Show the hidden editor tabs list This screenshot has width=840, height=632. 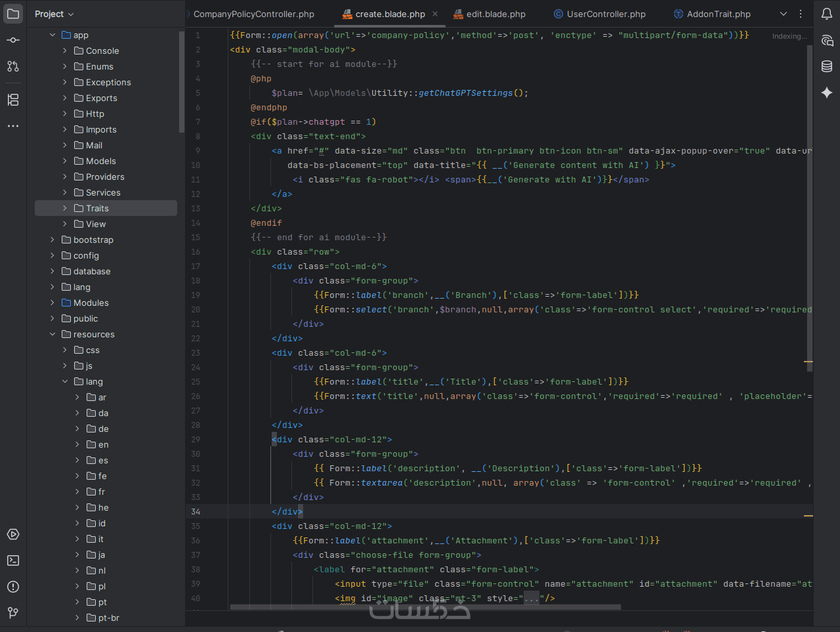pyautogui.click(x=783, y=14)
